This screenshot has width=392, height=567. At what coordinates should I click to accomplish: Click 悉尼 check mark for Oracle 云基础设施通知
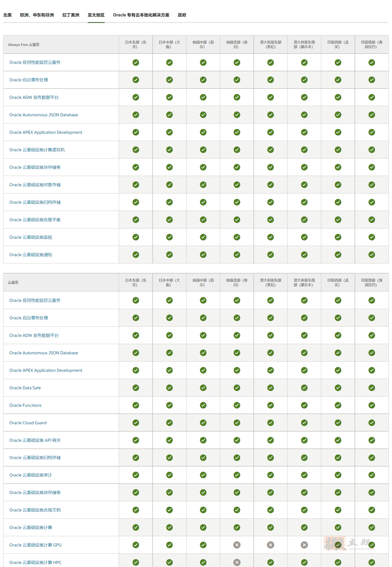(270, 255)
